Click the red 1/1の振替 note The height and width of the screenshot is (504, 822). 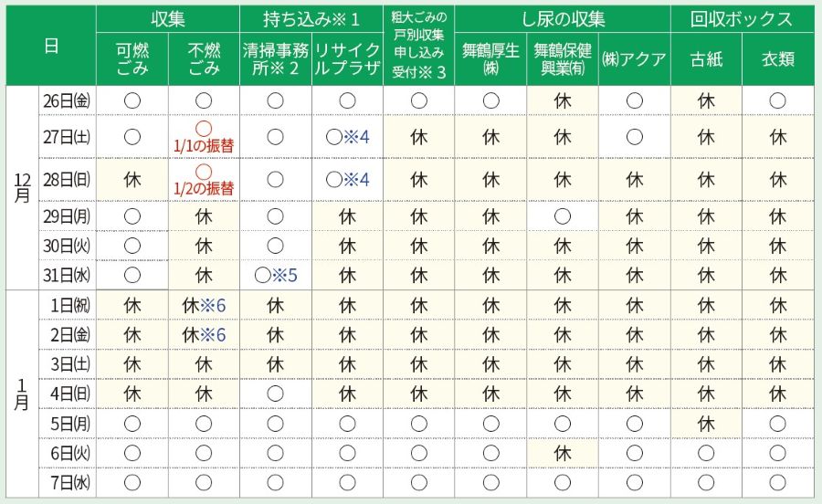point(205,144)
